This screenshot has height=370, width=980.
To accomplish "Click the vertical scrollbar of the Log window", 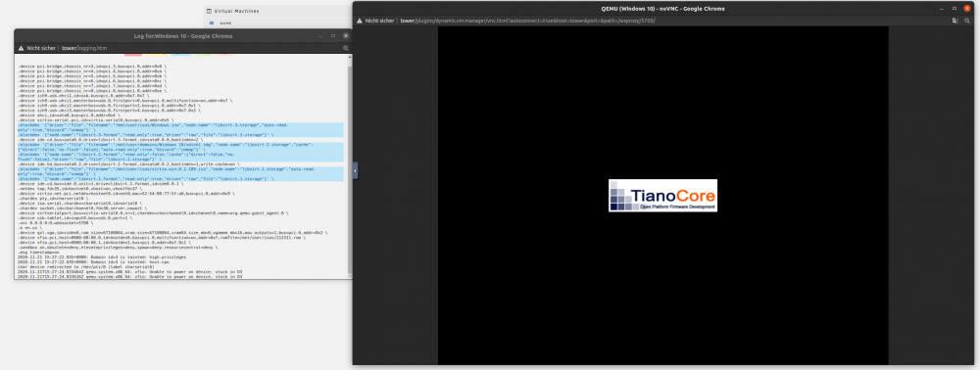I will [x=350, y=168].
